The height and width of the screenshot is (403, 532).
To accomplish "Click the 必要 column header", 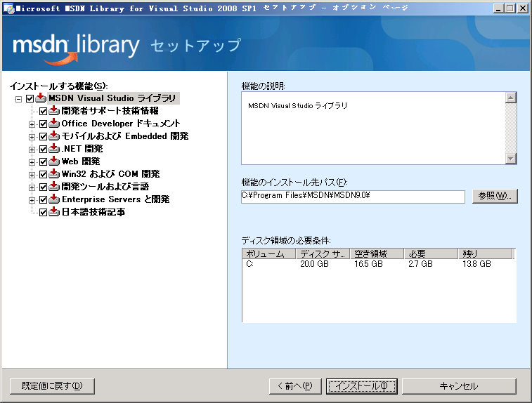I will pos(432,253).
